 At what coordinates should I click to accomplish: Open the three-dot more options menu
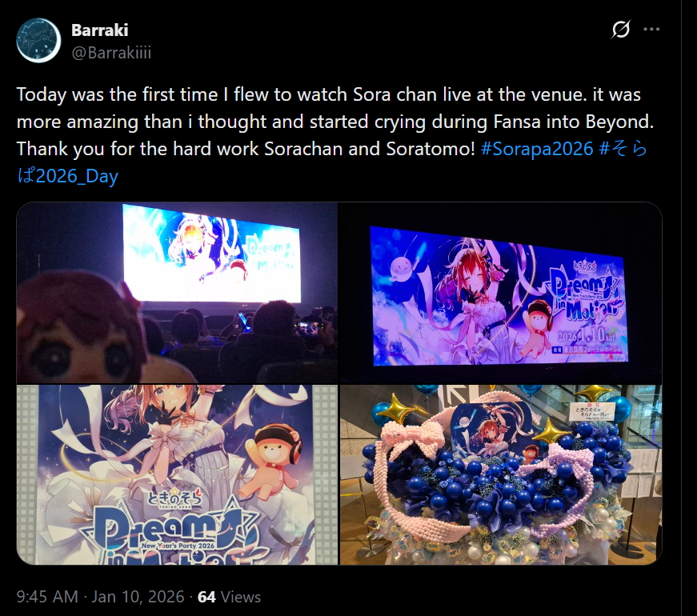651,30
